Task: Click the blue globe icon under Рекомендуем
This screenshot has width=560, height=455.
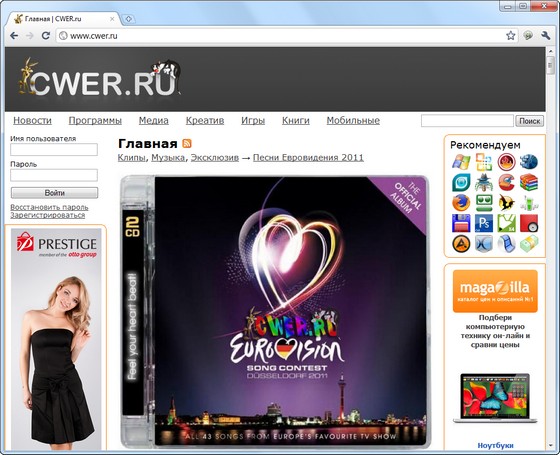Action: [x=529, y=162]
